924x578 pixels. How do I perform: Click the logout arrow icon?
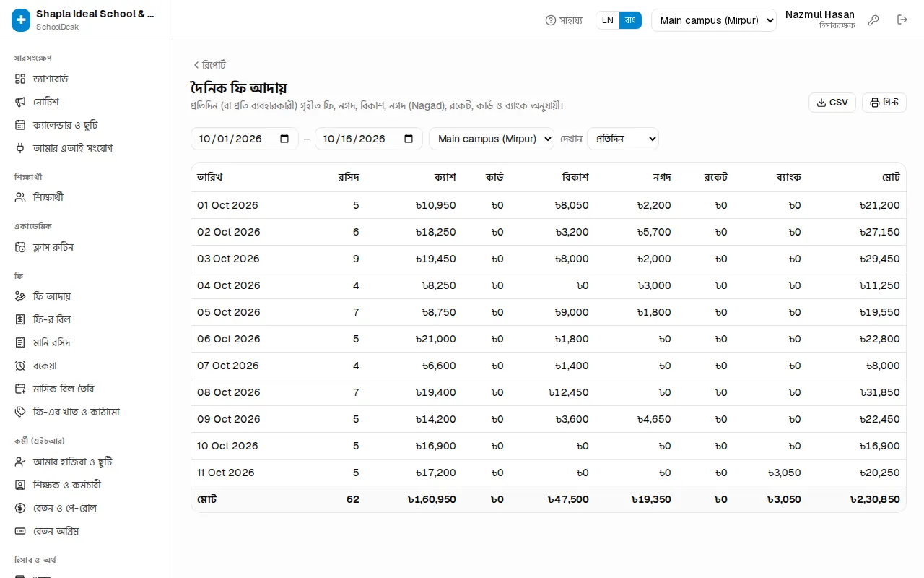coord(902,20)
